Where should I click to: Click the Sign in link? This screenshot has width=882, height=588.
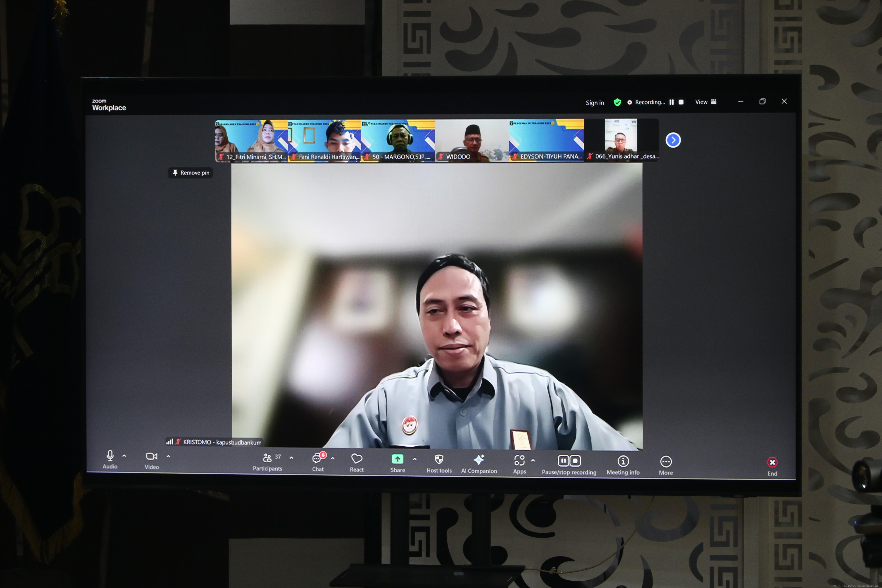click(595, 103)
